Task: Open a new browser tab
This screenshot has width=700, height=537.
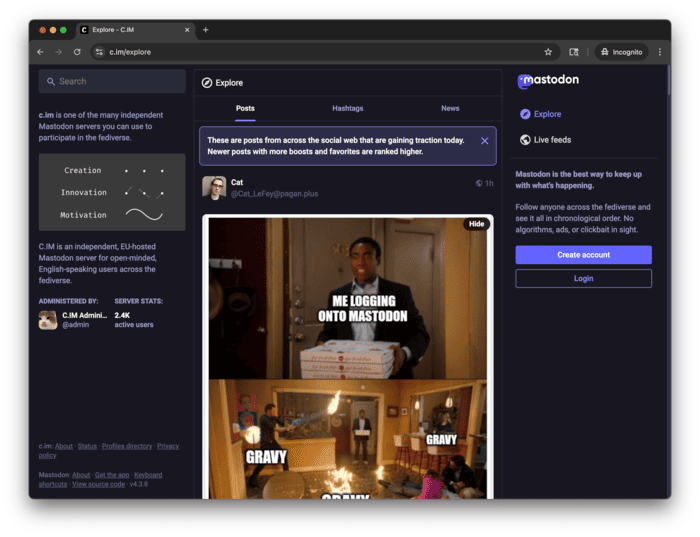Action: coord(206,30)
